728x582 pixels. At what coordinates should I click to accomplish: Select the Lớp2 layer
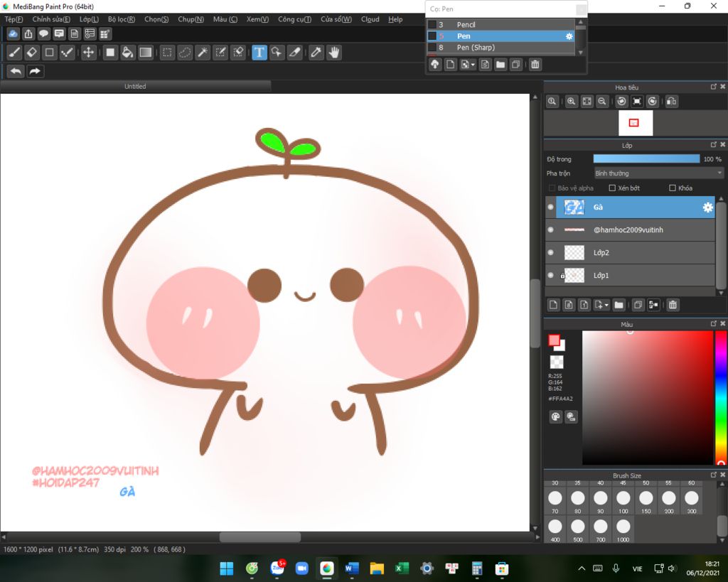(x=630, y=252)
